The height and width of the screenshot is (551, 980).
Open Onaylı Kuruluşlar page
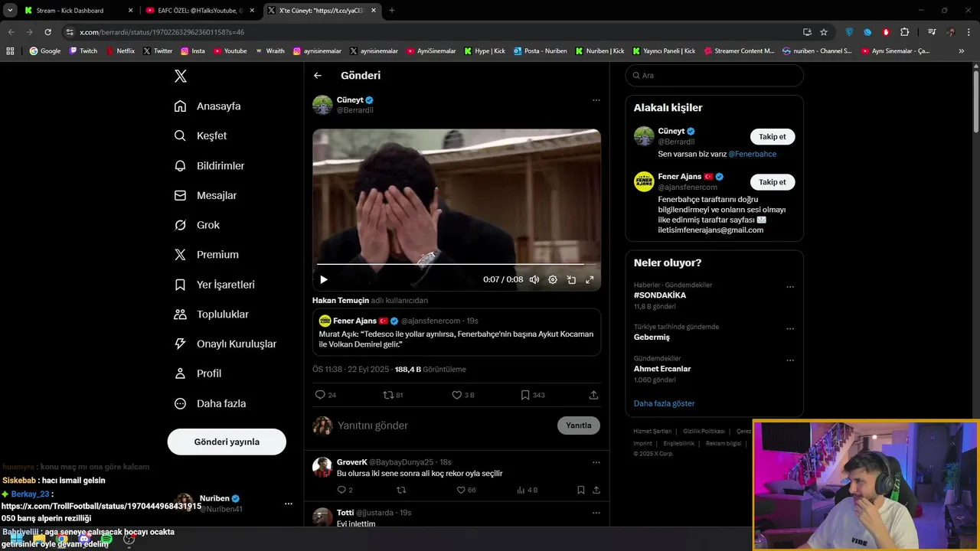[x=225, y=344]
